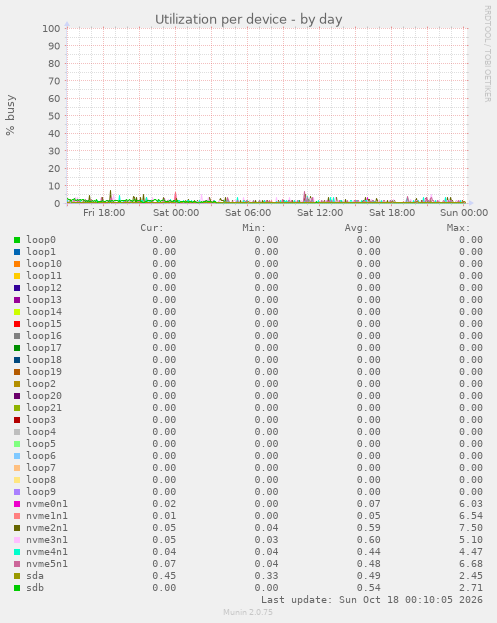The height and width of the screenshot is (623, 497).
Task: Click the Fri 18:00 time axis label
Action: pyautogui.click(x=104, y=213)
